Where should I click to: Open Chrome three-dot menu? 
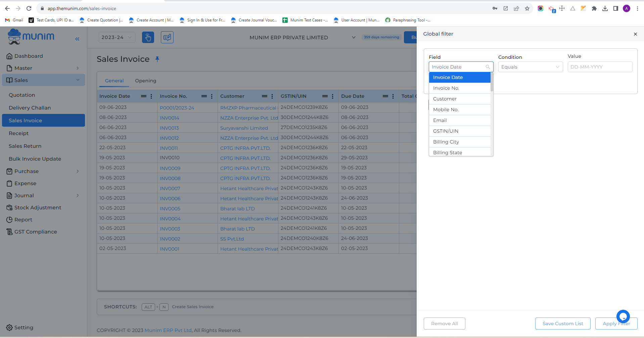coord(637,8)
